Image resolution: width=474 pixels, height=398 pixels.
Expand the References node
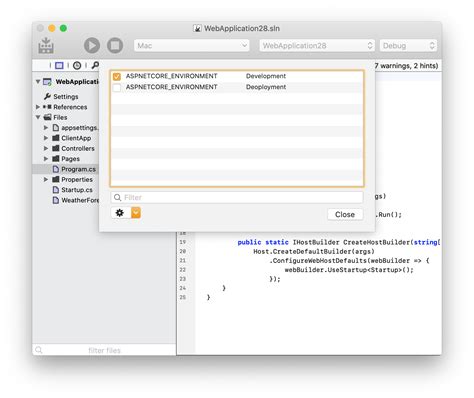pyautogui.click(x=38, y=107)
